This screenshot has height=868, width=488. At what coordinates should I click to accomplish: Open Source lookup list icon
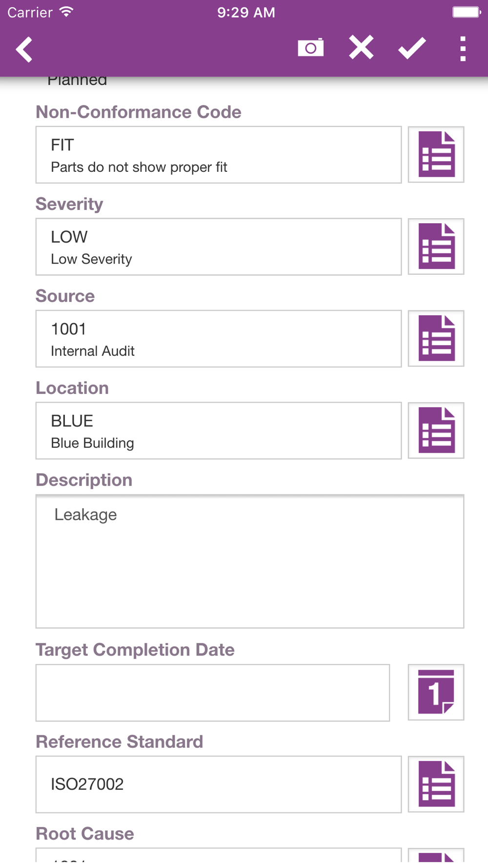436,338
